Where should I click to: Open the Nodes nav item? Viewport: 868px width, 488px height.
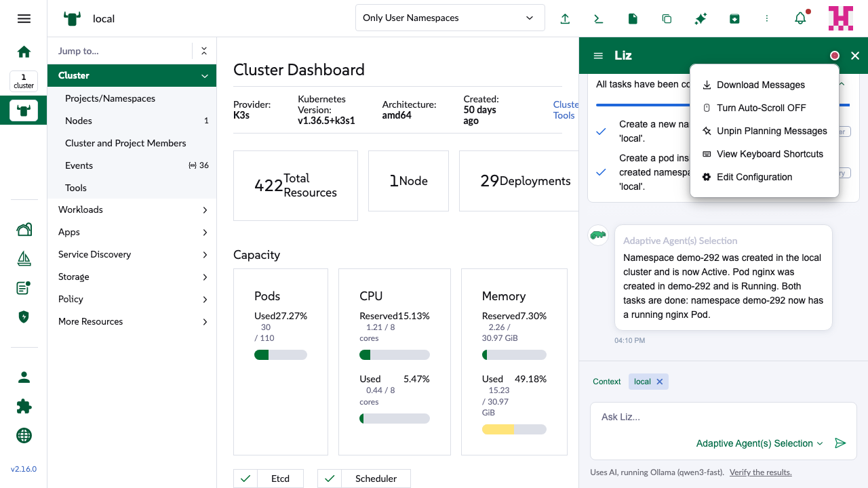pyautogui.click(x=132, y=121)
